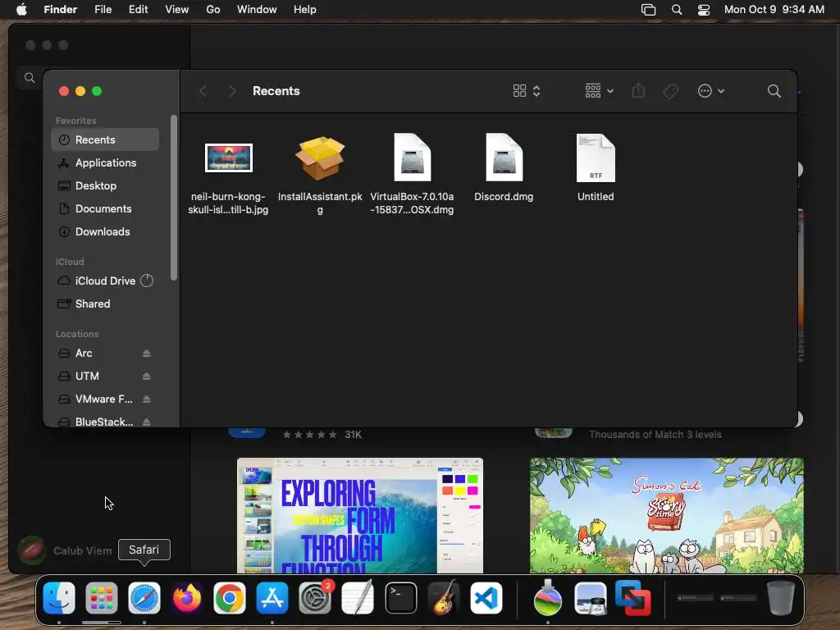
Task: Open the Group By options dropdown
Action: point(600,91)
